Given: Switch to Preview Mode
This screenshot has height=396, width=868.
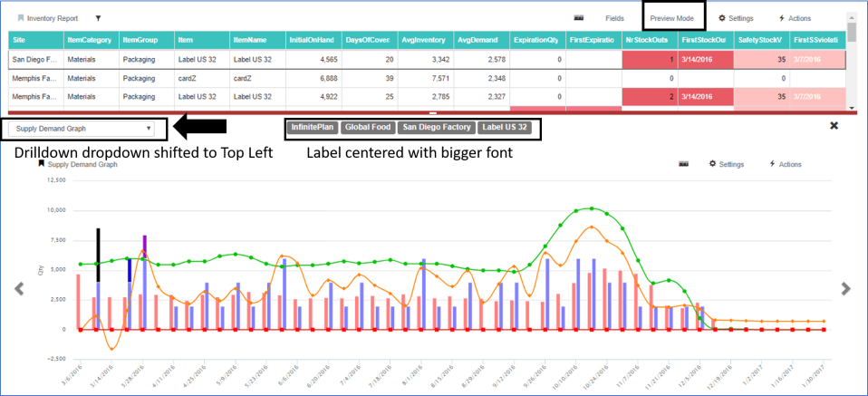Looking at the screenshot, I should tap(671, 18).
